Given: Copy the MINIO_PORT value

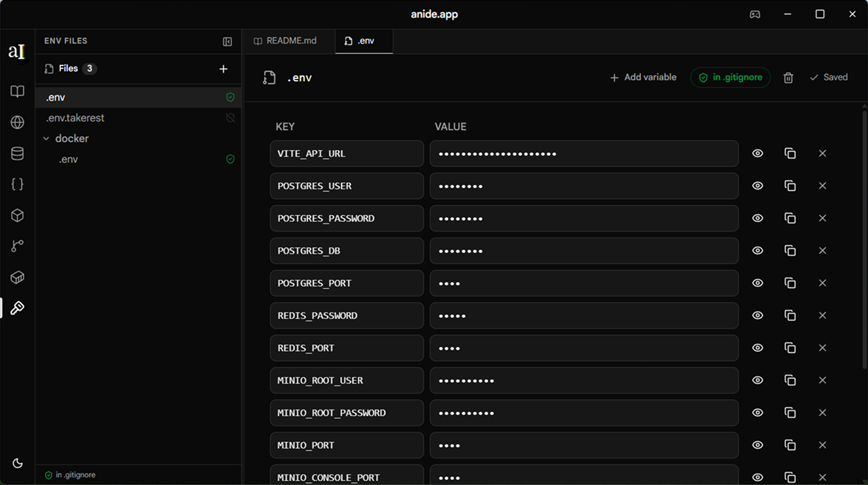Looking at the screenshot, I should pyautogui.click(x=790, y=445).
